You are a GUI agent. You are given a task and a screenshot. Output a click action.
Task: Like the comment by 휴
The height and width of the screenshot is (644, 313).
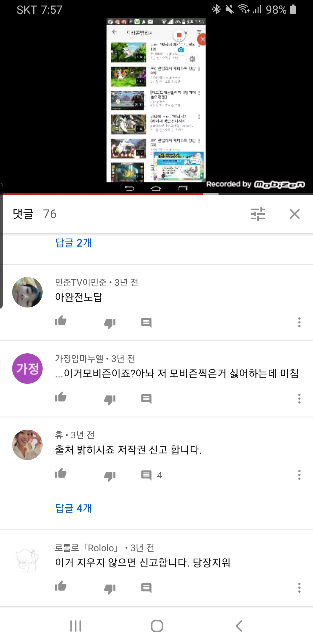coord(61,473)
